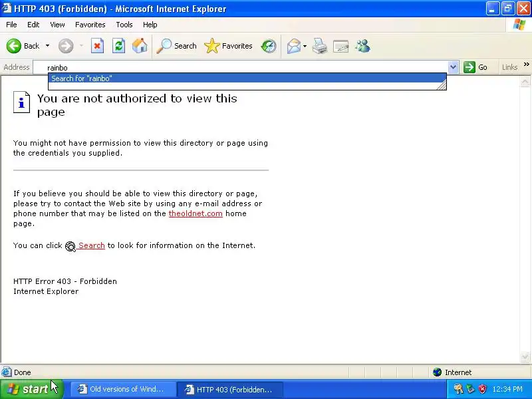The image size is (532, 399).
Task: Click the HTTP Error 403 - Forbidden text
Action: (65, 281)
